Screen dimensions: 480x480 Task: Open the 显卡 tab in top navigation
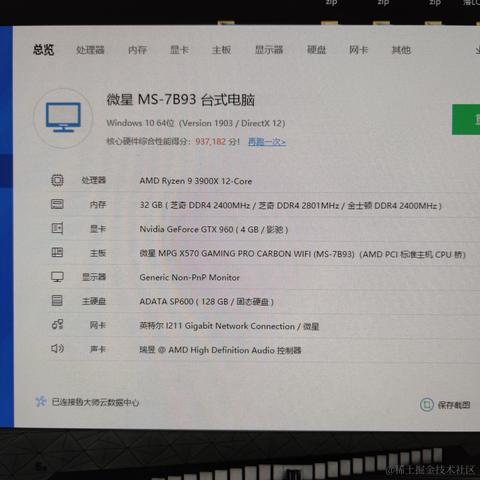point(179,50)
